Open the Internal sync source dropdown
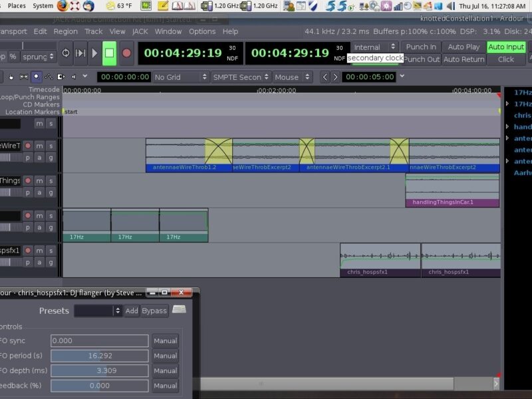Image resolution: width=532 pixels, height=399 pixels. 374,47
